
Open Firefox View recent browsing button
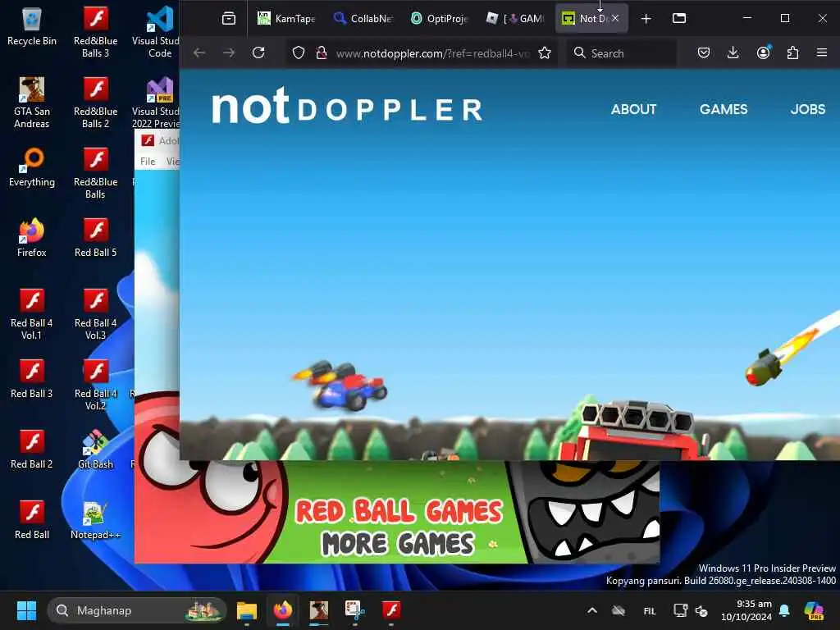pos(229,18)
